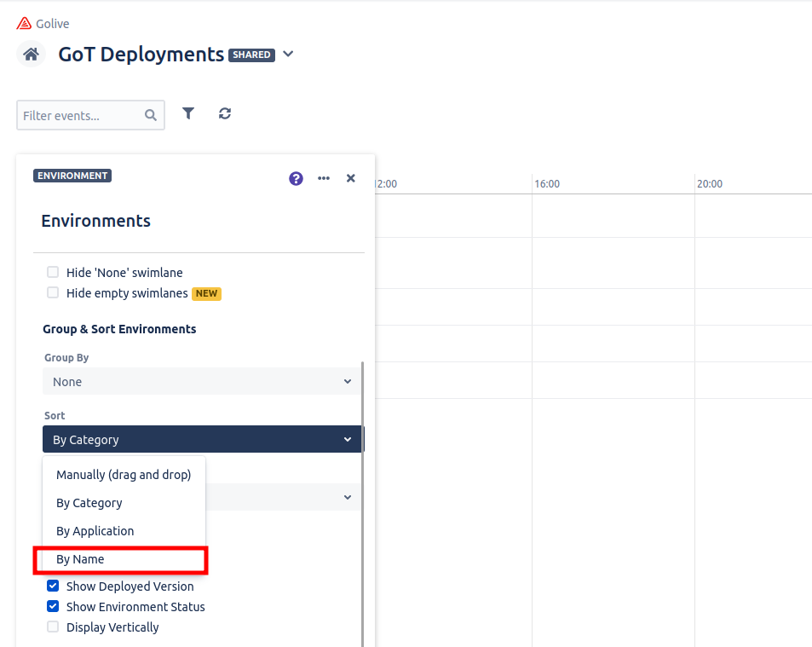Open the three-dots more options menu
Screen dimensions: 812x647
(x=324, y=178)
